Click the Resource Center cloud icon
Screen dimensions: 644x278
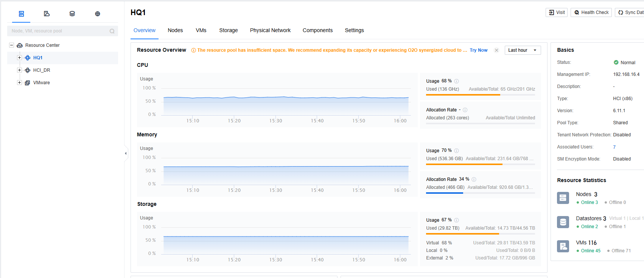pyautogui.click(x=20, y=45)
